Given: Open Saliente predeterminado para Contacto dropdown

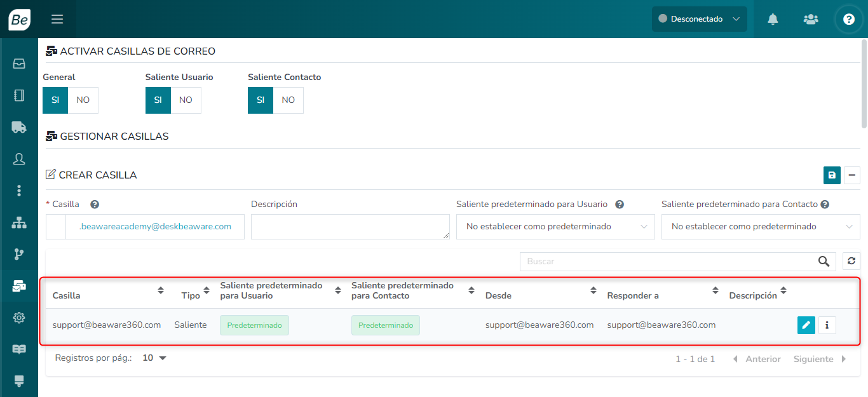Looking at the screenshot, I should (x=761, y=227).
